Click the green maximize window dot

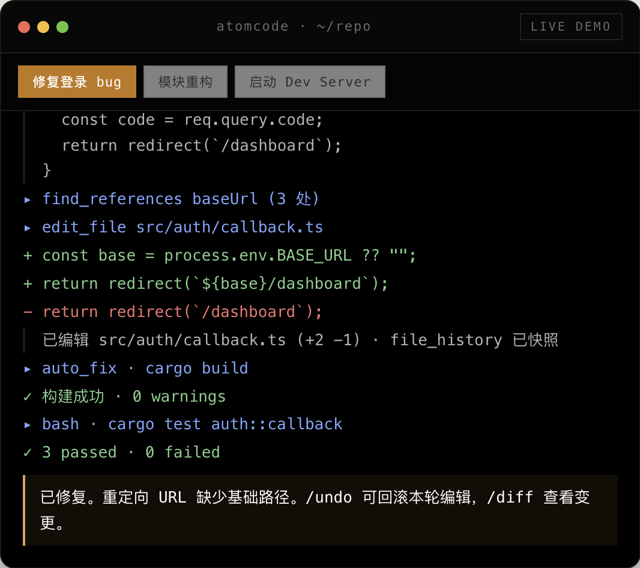(62, 27)
